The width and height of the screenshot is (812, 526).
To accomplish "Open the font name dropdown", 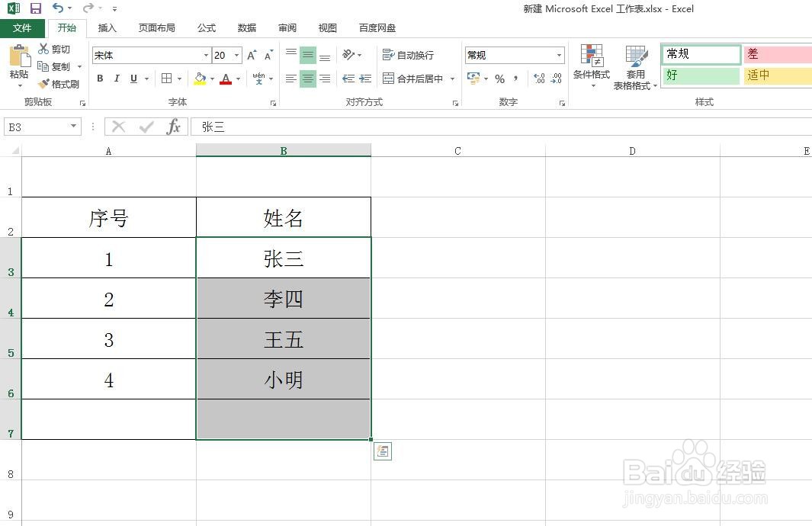I will coord(204,55).
